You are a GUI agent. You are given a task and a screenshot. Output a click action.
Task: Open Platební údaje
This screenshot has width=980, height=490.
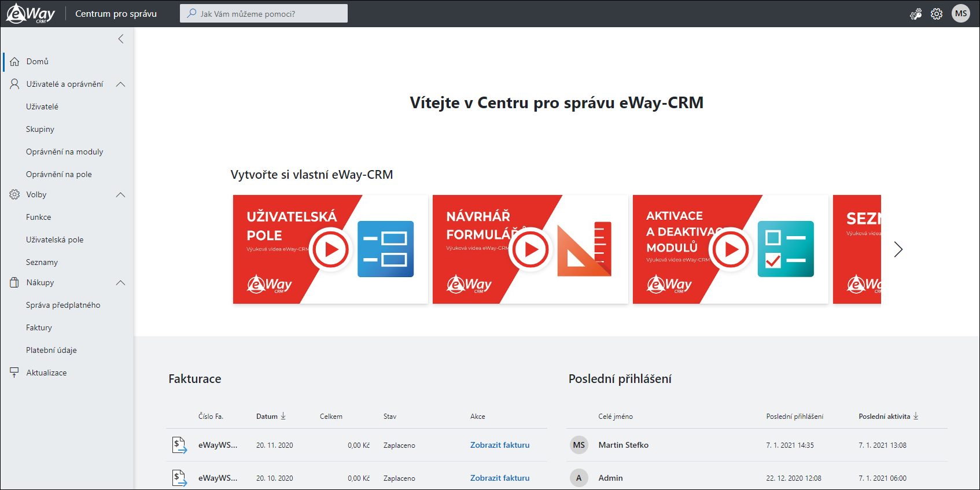pos(51,350)
